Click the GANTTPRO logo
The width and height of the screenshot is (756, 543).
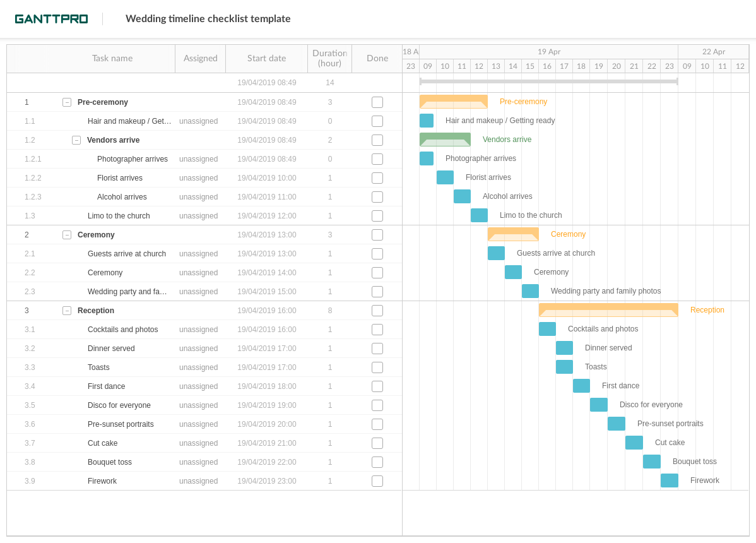51,18
